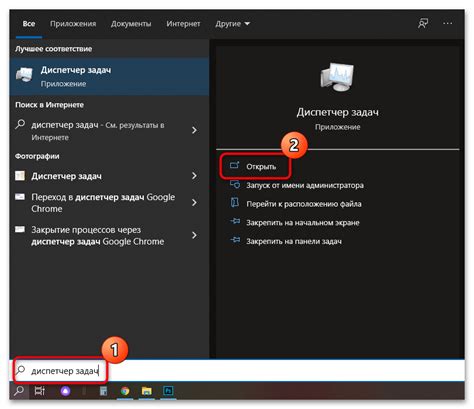Click the taskbar Search magnifier button
Image resolution: width=474 pixels, height=409 pixels.
pyautogui.click(x=19, y=391)
